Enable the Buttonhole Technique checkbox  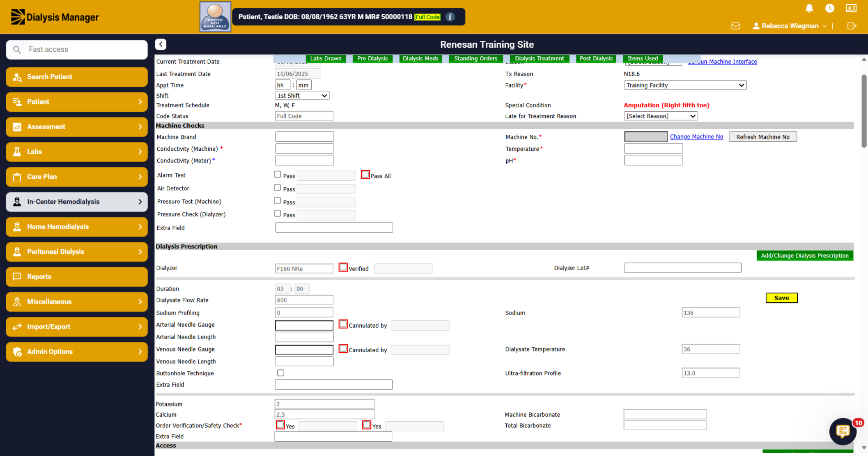click(281, 373)
